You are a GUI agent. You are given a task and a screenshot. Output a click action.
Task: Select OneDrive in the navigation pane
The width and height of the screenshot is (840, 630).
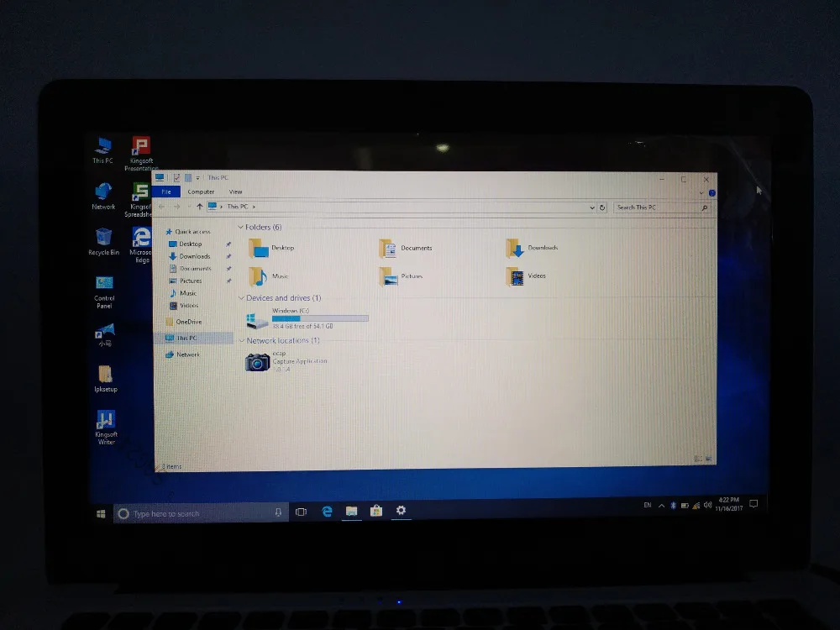pyautogui.click(x=184, y=322)
